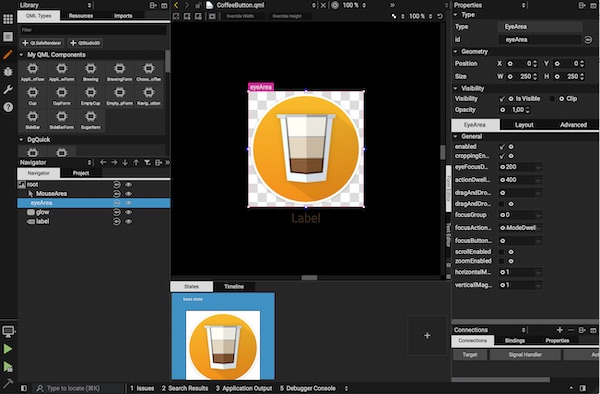Viewport: 600px width, 394px height.
Task: Click the Build hammer icon
Action: click(8, 383)
